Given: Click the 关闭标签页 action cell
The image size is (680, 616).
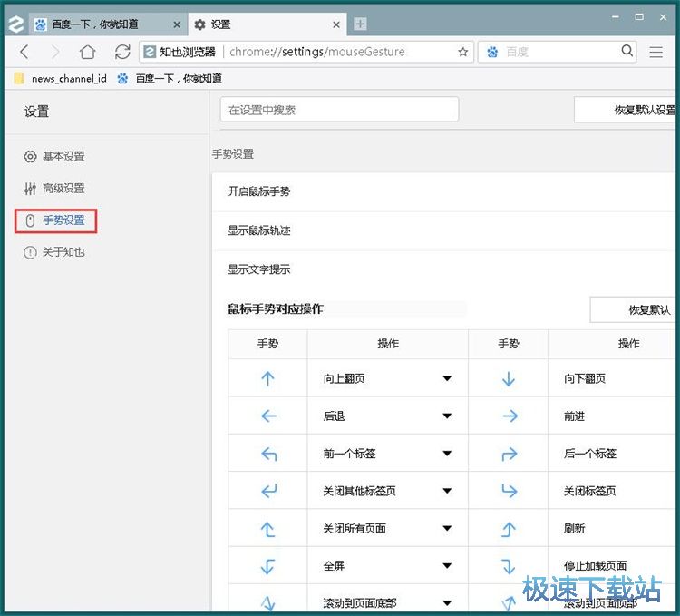Looking at the screenshot, I should pyautogui.click(x=611, y=491).
